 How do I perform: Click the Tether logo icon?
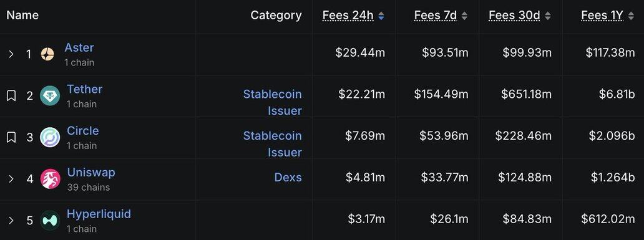(50, 95)
